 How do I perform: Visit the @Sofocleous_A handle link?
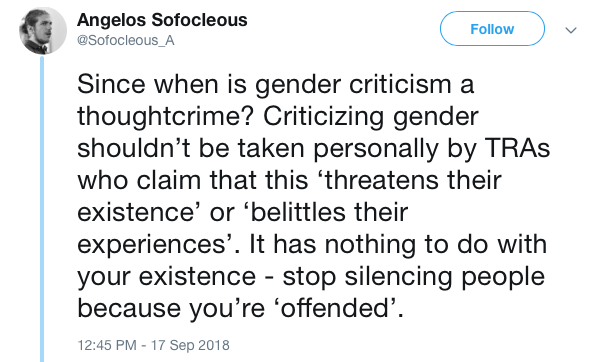[126, 40]
